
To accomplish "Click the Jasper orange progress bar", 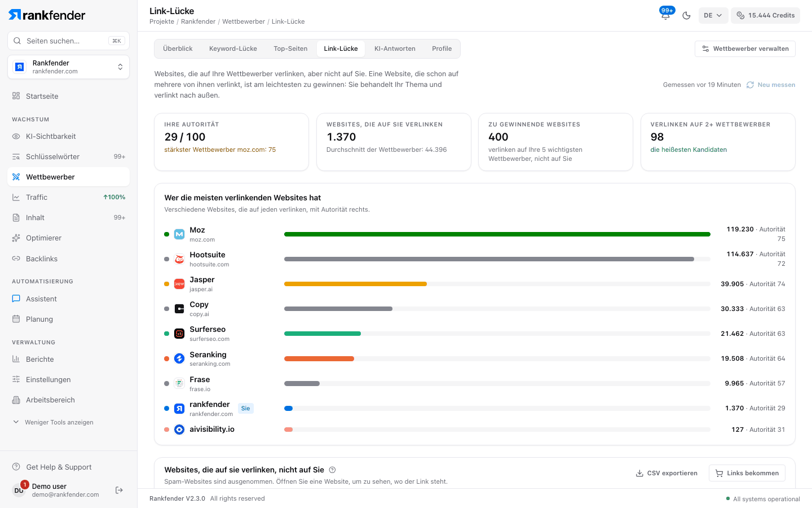I will 355,284.
